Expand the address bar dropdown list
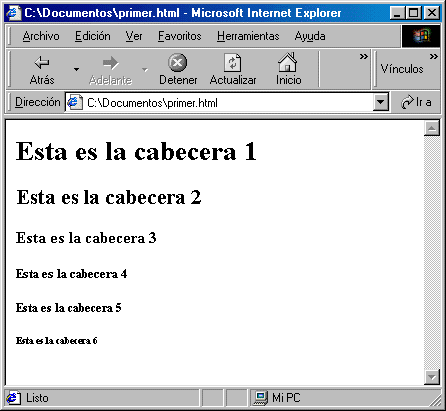The image size is (446, 411). pyautogui.click(x=381, y=102)
